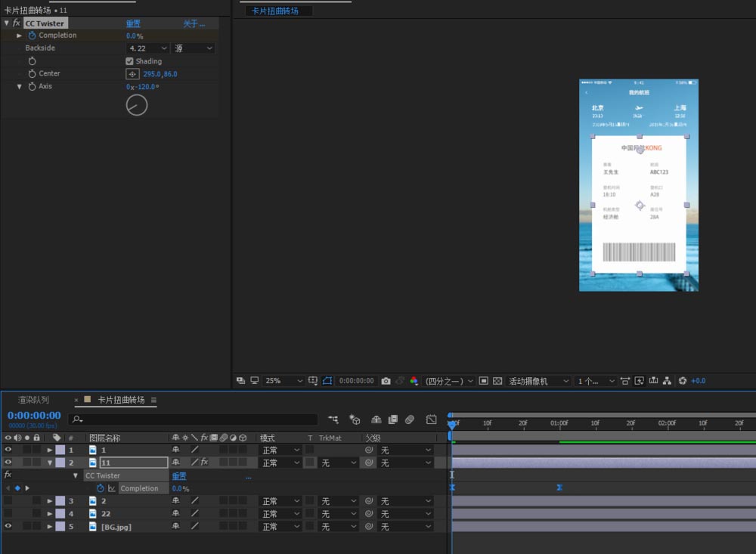Enable the Shading checkbox
Image resolution: width=756 pixels, height=554 pixels.
(x=129, y=61)
